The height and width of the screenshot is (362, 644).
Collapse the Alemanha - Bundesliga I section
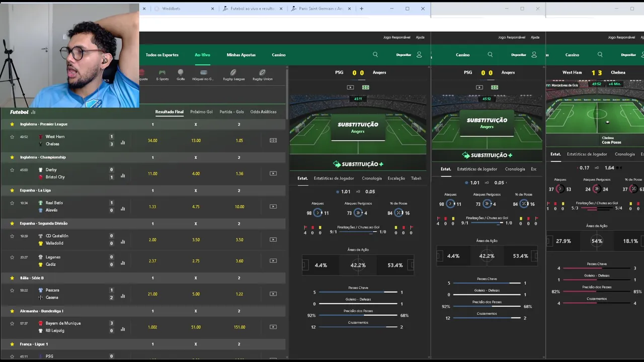(x=143, y=311)
